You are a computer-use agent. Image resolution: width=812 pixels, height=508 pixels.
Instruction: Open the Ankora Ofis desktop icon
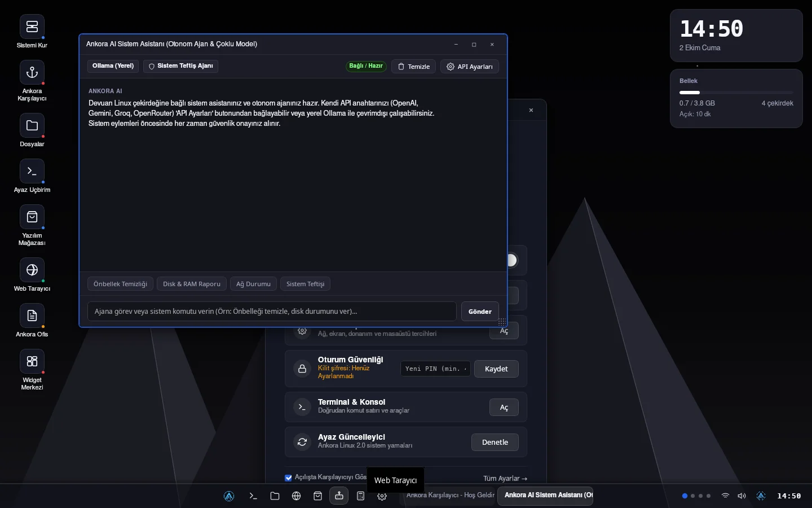tap(32, 321)
